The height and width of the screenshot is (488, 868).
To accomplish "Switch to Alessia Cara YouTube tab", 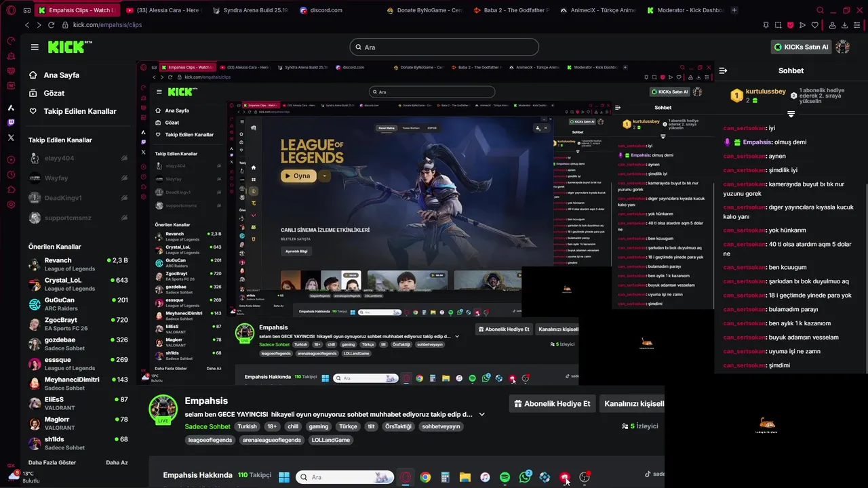I will pyautogui.click(x=165, y=10).
